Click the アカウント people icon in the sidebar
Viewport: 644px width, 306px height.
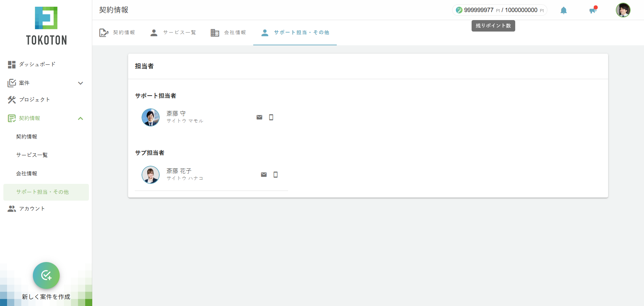pos(12,208)
